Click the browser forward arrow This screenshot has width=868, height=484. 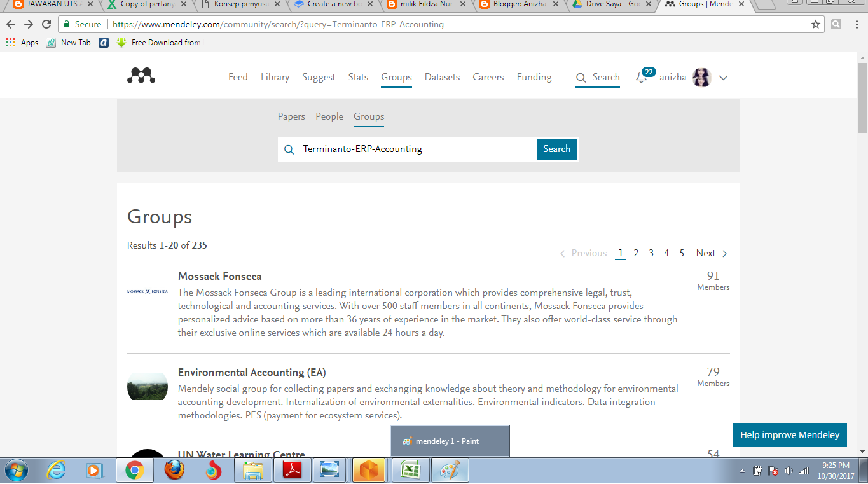pyautogui.click(x=29, y=24)
